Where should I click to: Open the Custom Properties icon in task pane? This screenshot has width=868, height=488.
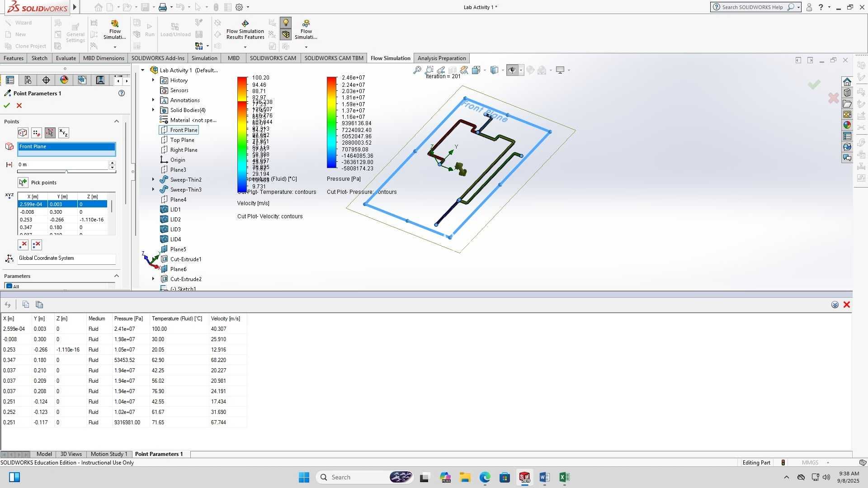tap(847, 136)
